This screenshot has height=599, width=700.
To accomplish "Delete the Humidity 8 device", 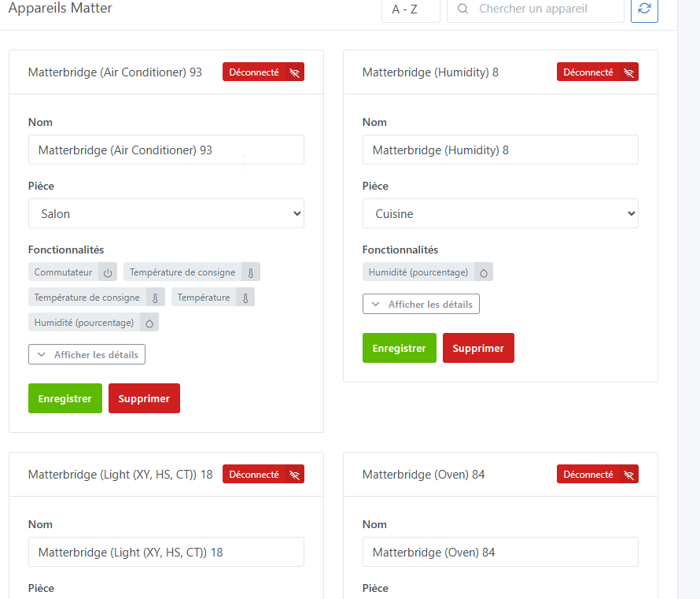I will tap(478, 348).
